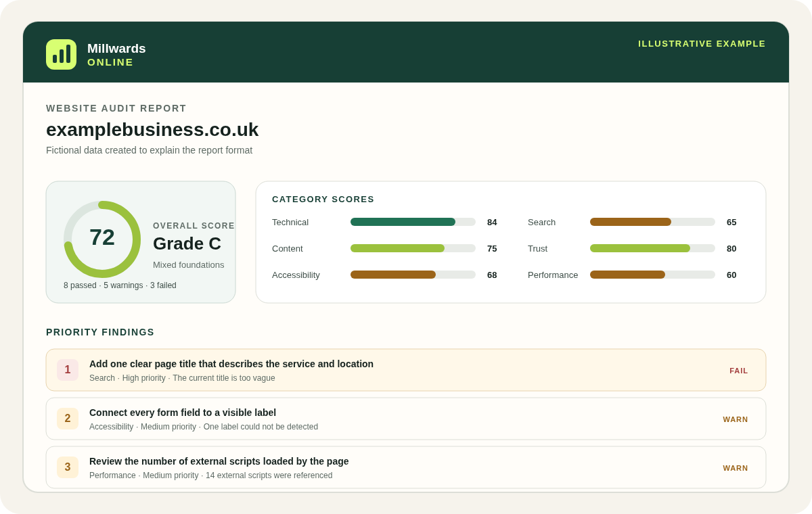Click the number 1 finding badge
The image size is (812, 514).
(68, 370)
